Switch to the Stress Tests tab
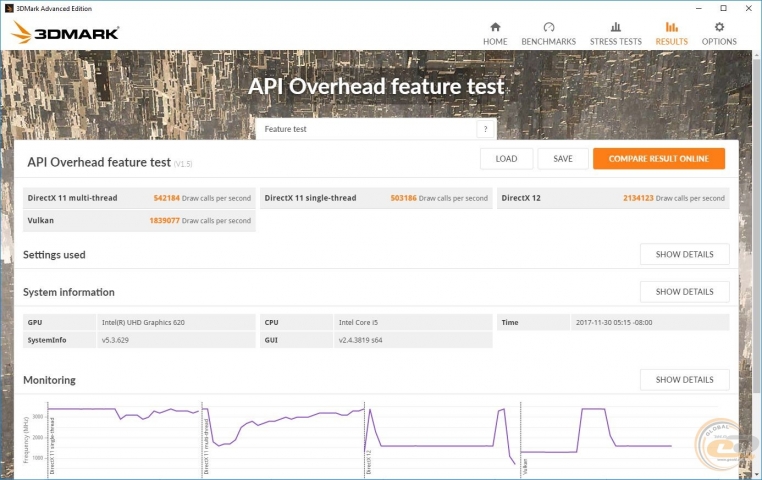Image resolution: width=762 pixels, height=480 pixels. click(615, 33)
